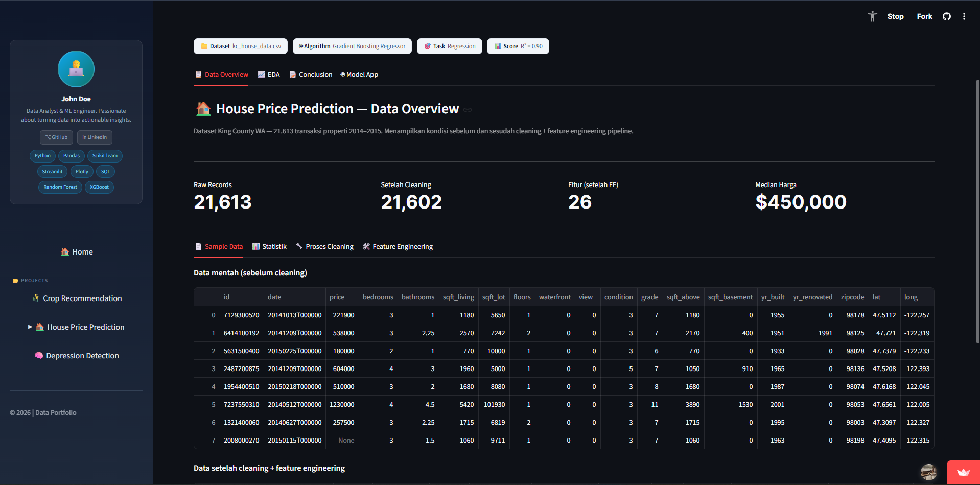This screenshot has width=980, height=485.
Task: Click the sqft_lot cell 101930
Action: (x=494, y=404)
